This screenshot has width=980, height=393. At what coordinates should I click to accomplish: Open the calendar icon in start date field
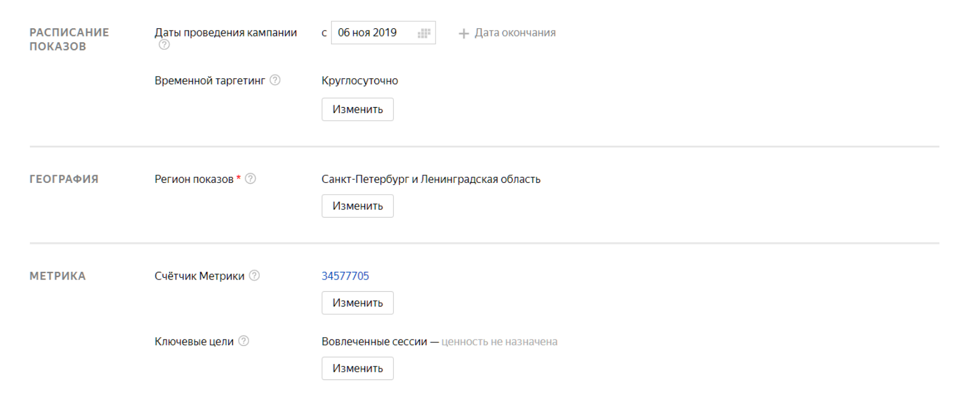click(x=424, y=33)
